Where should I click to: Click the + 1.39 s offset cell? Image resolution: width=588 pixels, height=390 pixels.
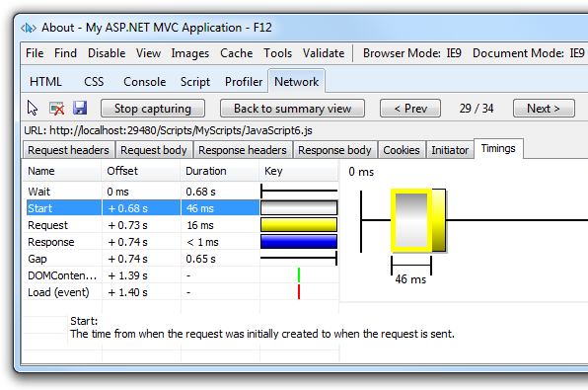141,275
